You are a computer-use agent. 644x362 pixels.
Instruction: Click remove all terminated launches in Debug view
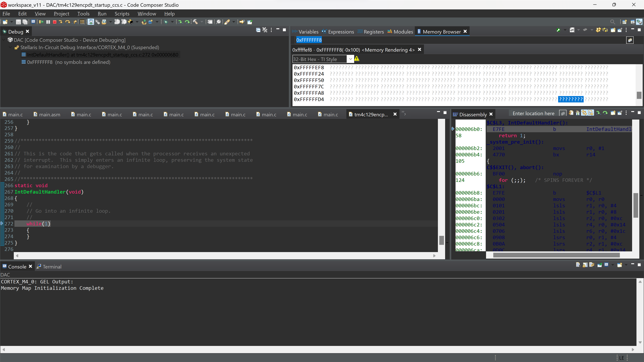[265, 30]
